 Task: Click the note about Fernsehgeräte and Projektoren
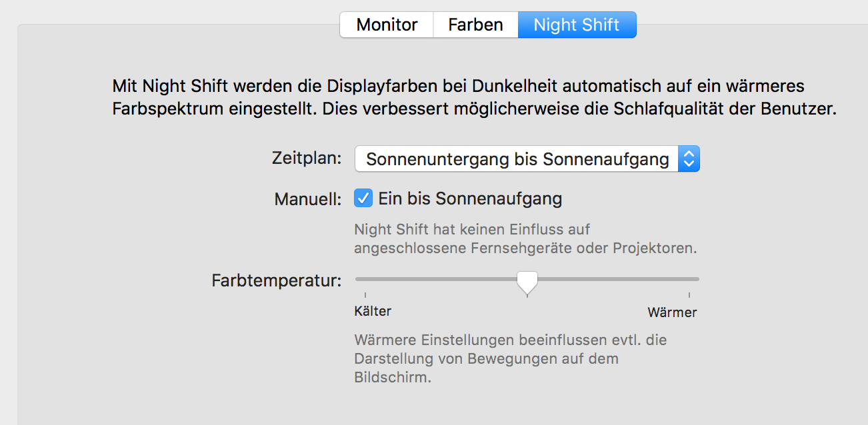(x=525, y=239)
